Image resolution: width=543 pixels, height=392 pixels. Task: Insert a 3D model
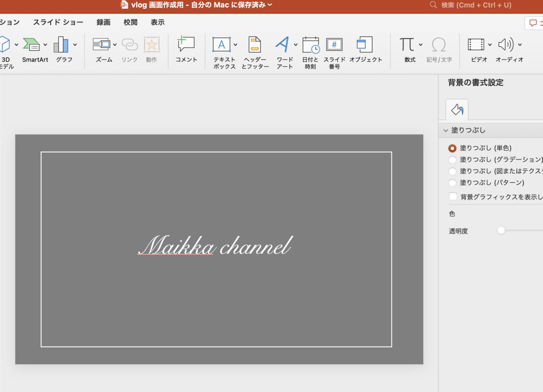click(x=4, y=45)
